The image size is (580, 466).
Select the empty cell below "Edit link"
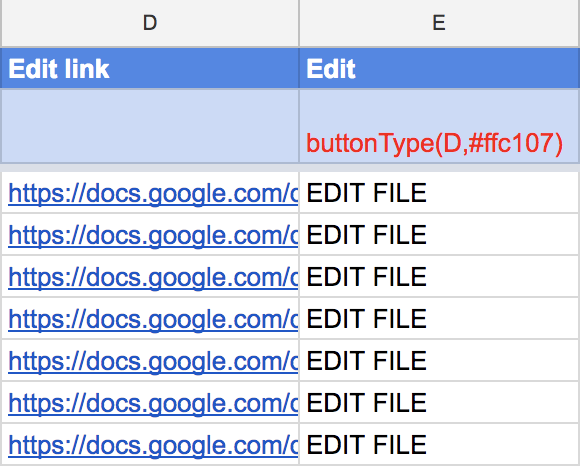click(x=150, y=126)
